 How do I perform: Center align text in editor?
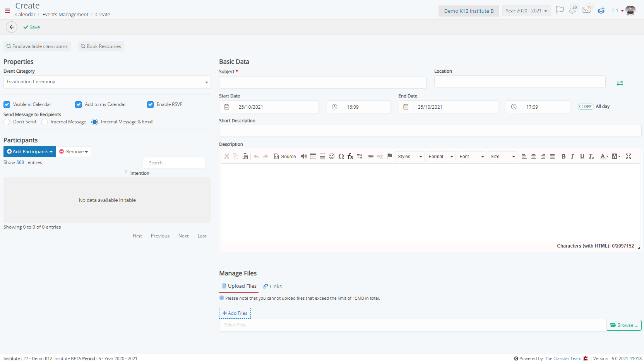[x=534, y=156]
